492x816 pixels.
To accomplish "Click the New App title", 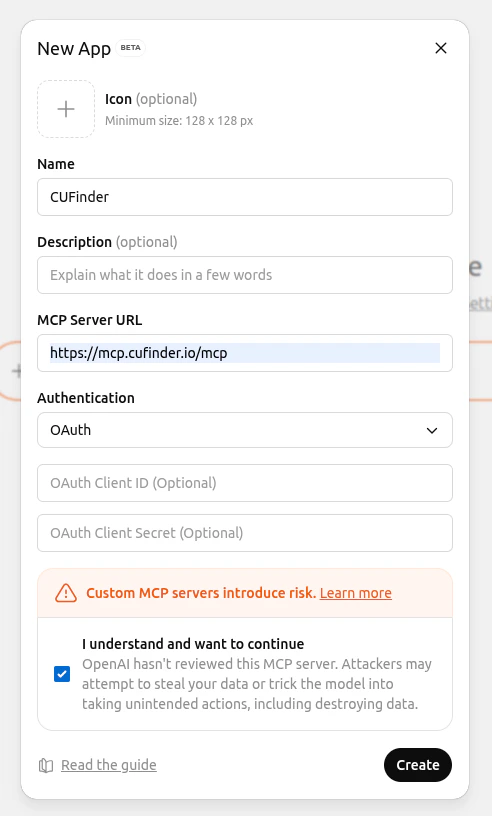I will pos(74,48).
